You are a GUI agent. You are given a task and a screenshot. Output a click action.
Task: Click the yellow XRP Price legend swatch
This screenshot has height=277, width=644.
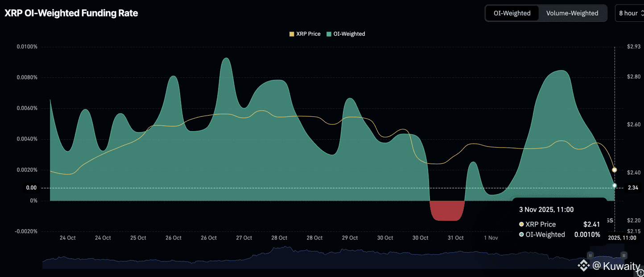click(292, 34)
